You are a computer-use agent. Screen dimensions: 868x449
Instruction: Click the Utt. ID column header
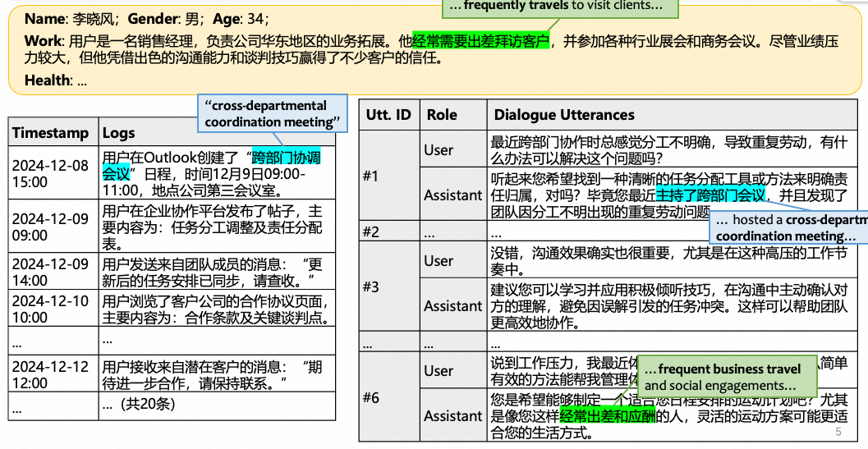pos(388,115)
